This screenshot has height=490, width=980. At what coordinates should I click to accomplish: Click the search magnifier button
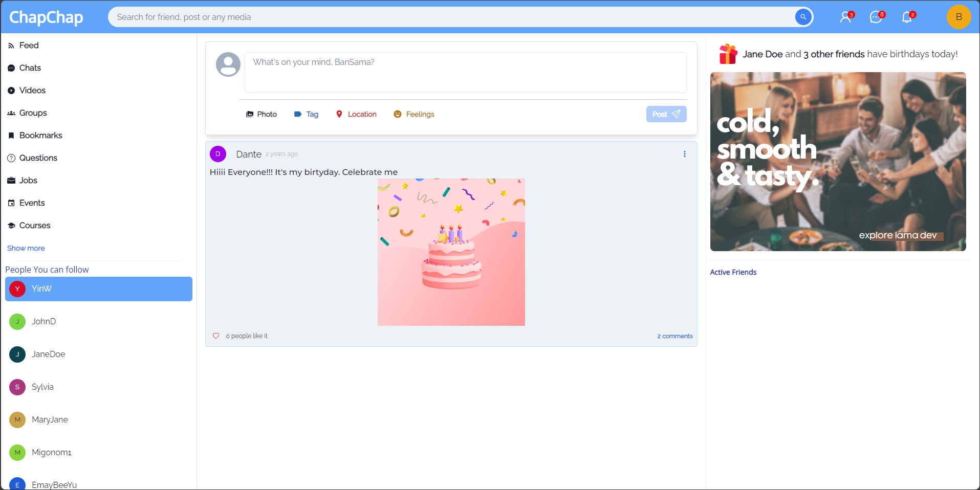pyautogui.click(x=803, y=17)
